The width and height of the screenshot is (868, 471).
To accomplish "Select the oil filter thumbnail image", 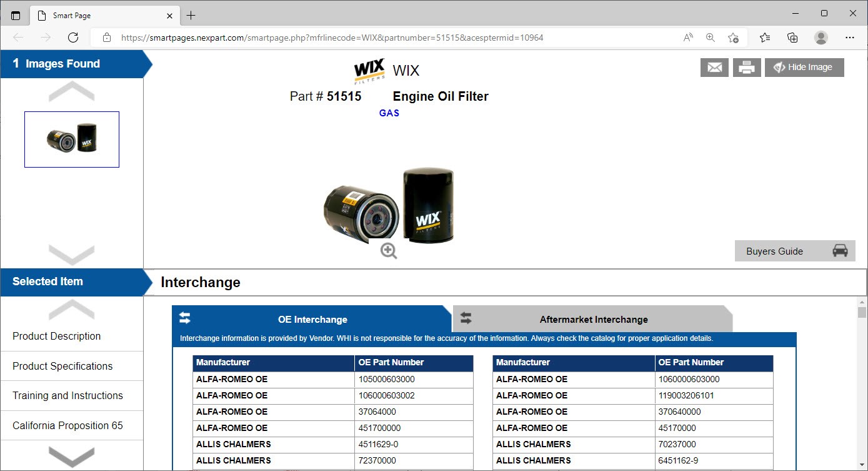I will tap(72, 139).
